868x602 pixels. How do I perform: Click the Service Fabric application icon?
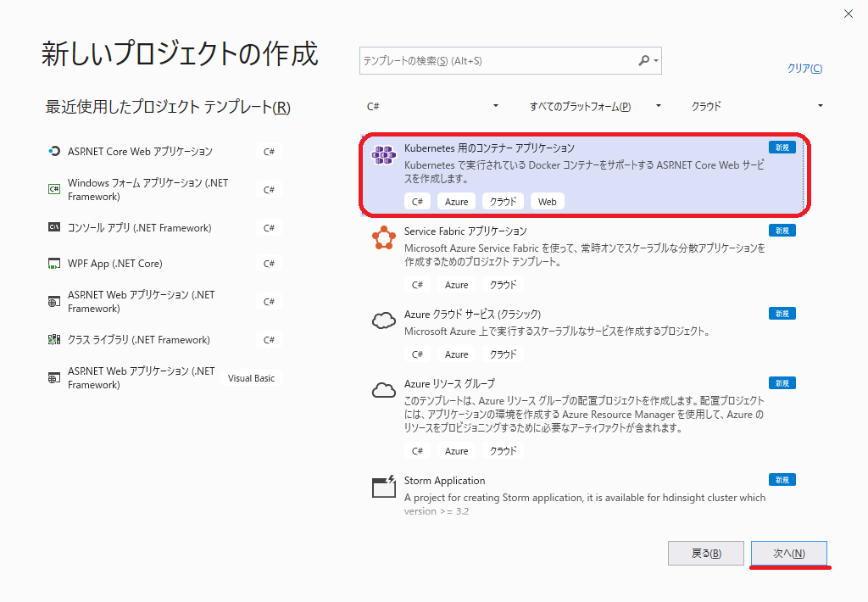click(384, 238)
